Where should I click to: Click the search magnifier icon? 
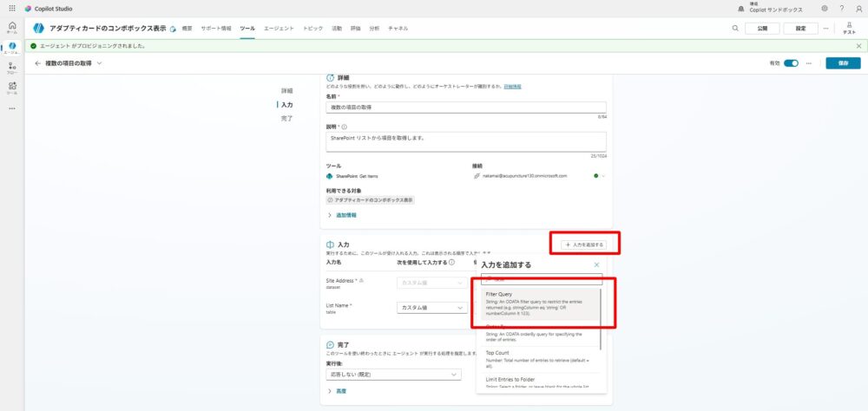tap(735, 29)
